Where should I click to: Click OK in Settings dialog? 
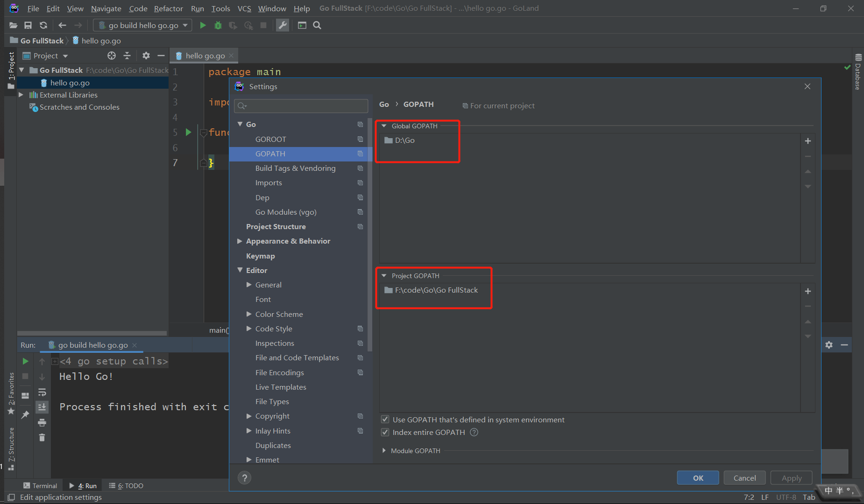(698, 478)
